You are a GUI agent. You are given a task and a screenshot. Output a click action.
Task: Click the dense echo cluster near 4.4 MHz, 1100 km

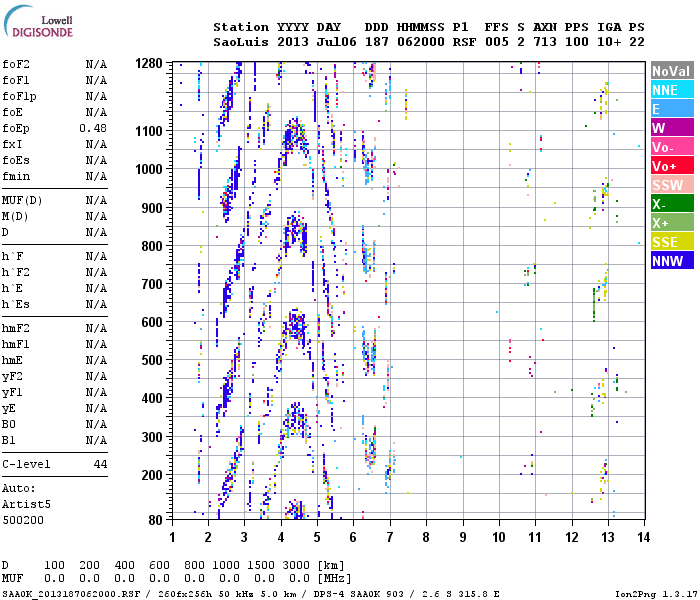(x=295, y=134)
